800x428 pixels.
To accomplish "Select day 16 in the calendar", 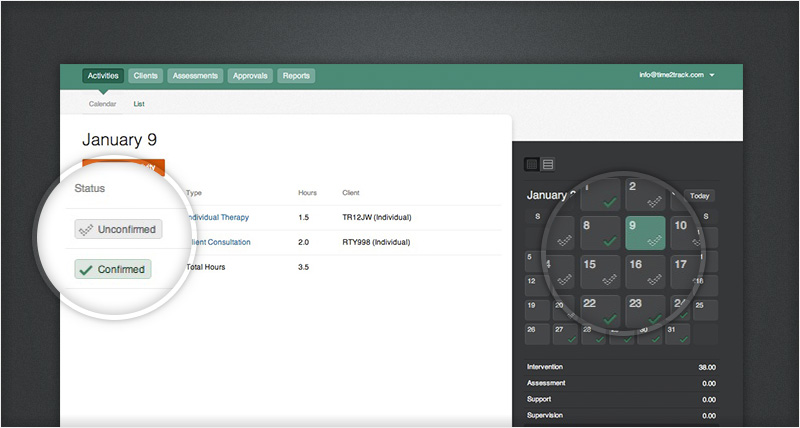I will pos(645,272).
